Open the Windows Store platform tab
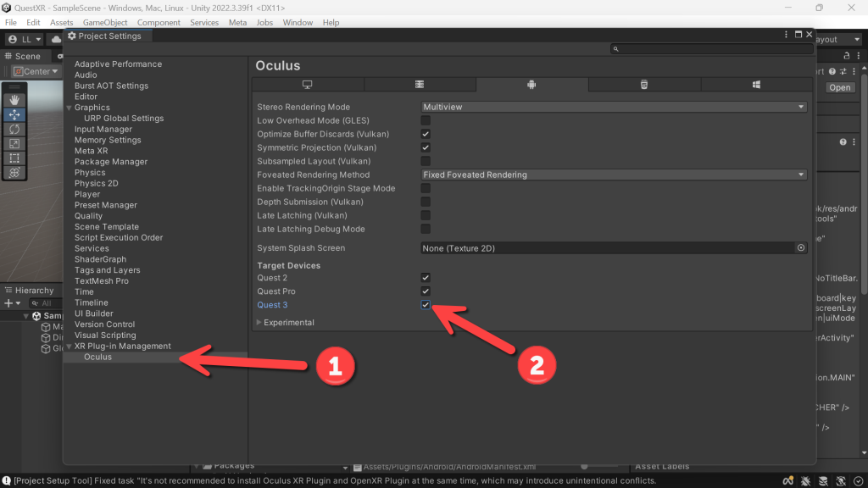Viewport: 868px width, 488px height. pos(756,85)
